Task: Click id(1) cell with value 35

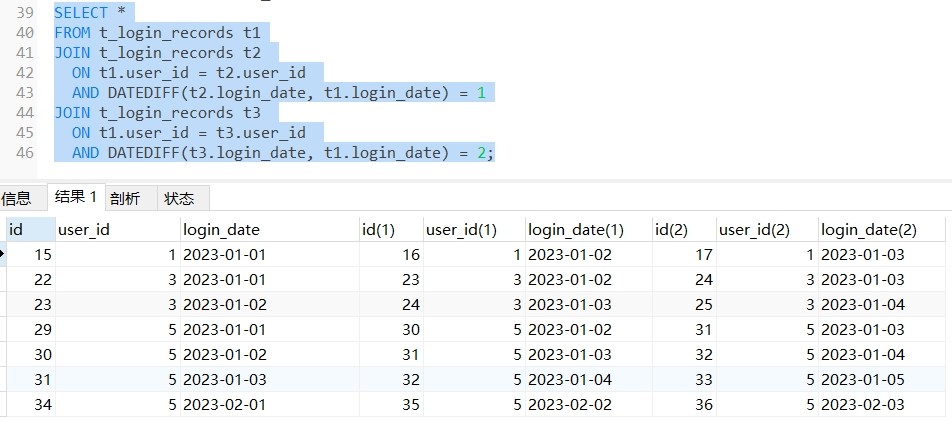Action: [391, 404]
